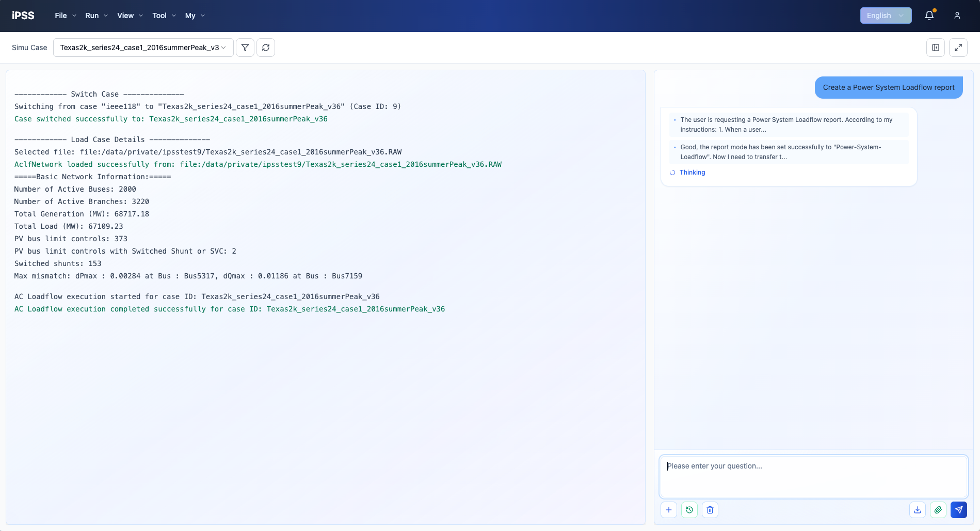Expand the 'Good, the report mode' thought
This screenshot has height=531, width=980.
pos(789,152)
